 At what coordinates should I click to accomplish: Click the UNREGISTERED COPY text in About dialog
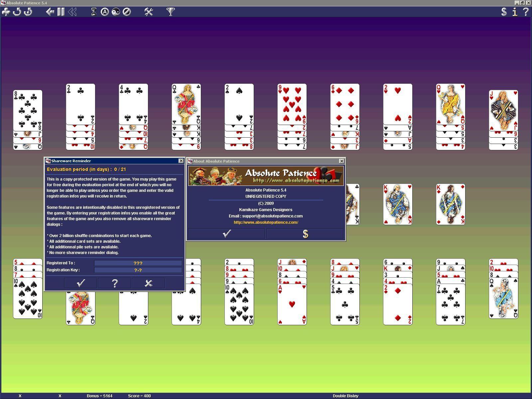coord(266,197)
